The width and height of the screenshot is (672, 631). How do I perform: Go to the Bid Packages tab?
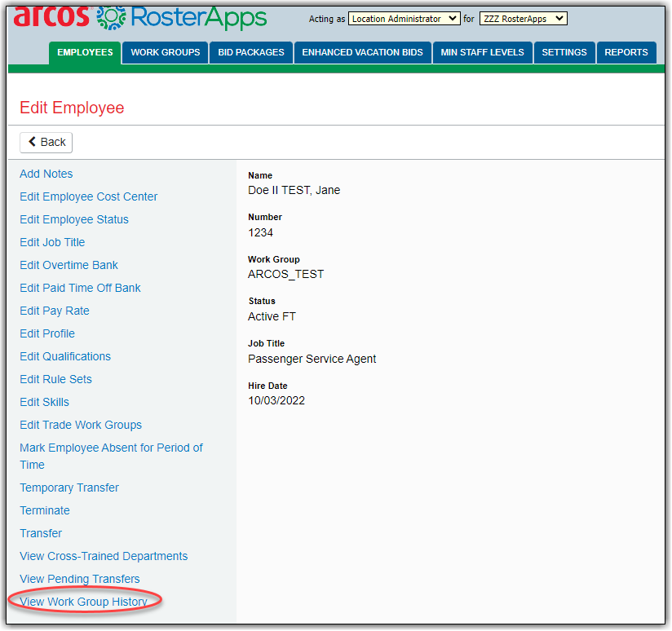click(x=251, y=52)
